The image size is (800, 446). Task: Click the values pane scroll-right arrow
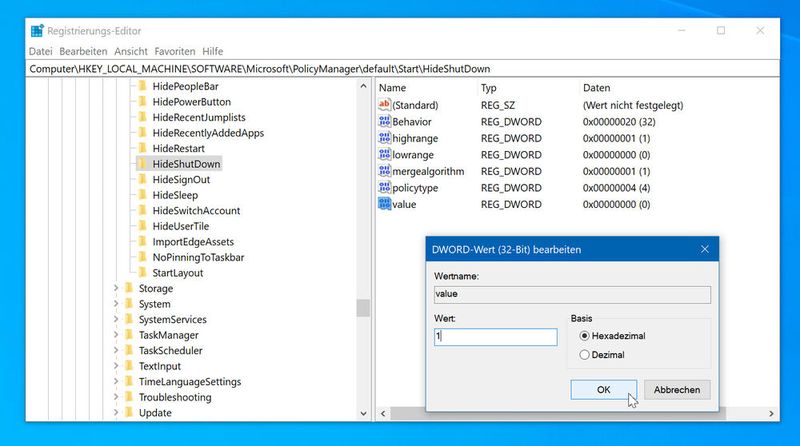771,413
